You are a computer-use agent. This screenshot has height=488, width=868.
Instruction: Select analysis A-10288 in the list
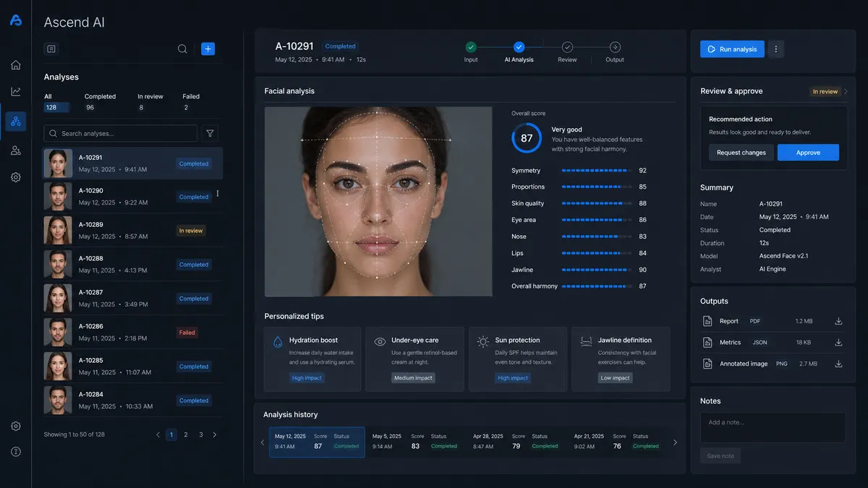click(133, 265)
